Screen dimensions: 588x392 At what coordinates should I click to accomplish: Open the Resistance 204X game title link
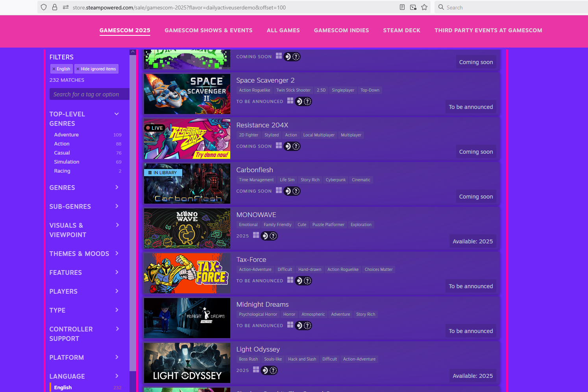click(262, 125)
